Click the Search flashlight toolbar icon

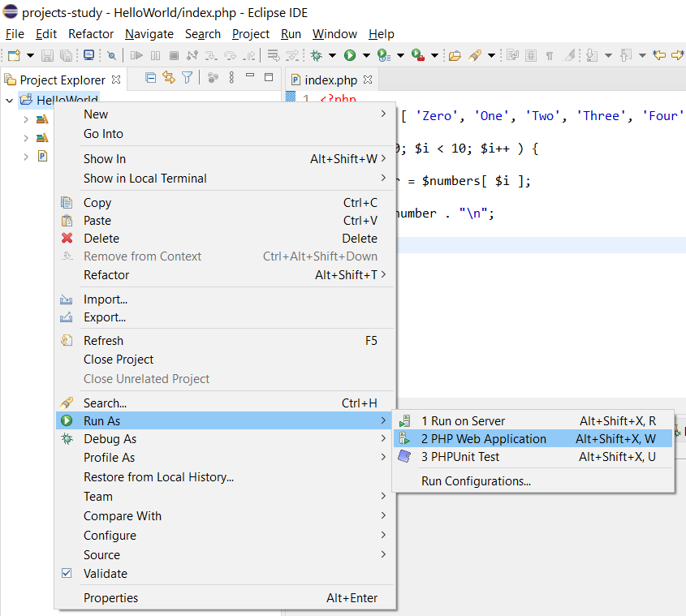[475, 55]
